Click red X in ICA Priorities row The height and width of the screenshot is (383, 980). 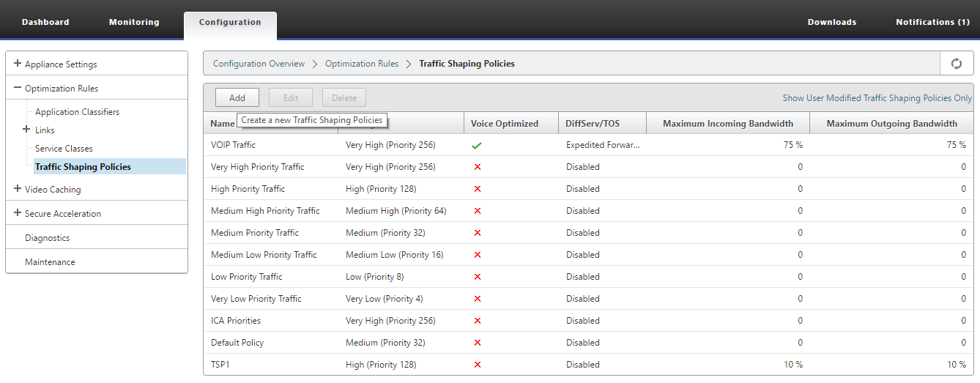coord(478,321)
